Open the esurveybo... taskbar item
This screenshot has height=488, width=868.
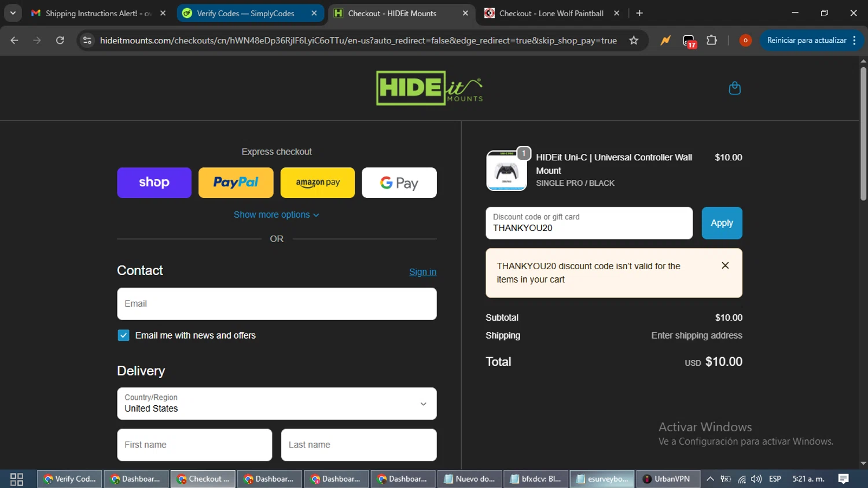tap(602, 479)
